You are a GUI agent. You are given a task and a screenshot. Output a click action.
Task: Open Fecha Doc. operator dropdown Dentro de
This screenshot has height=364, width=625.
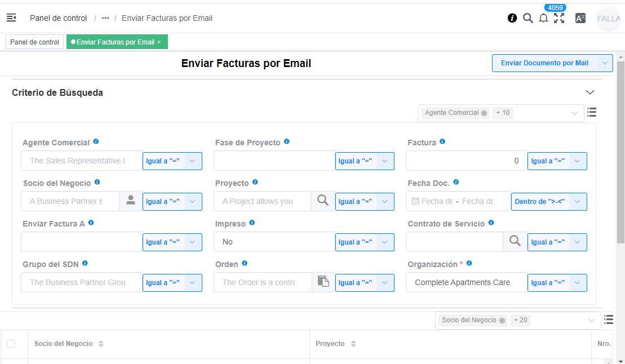click(549, 202)
